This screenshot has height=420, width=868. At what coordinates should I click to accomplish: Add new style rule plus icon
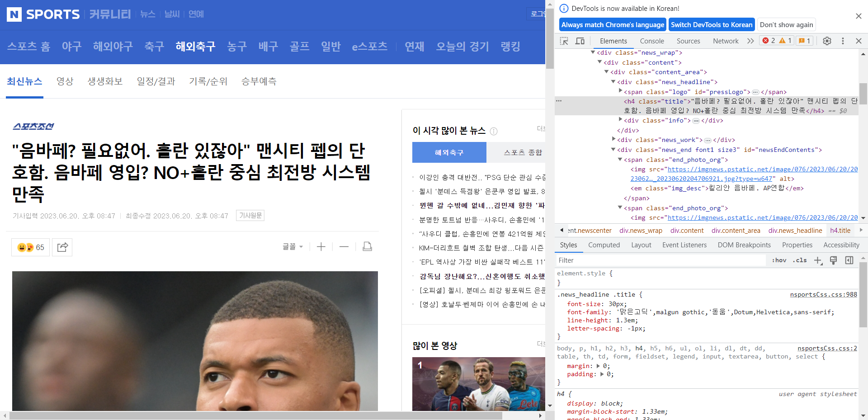coord(818,260)
